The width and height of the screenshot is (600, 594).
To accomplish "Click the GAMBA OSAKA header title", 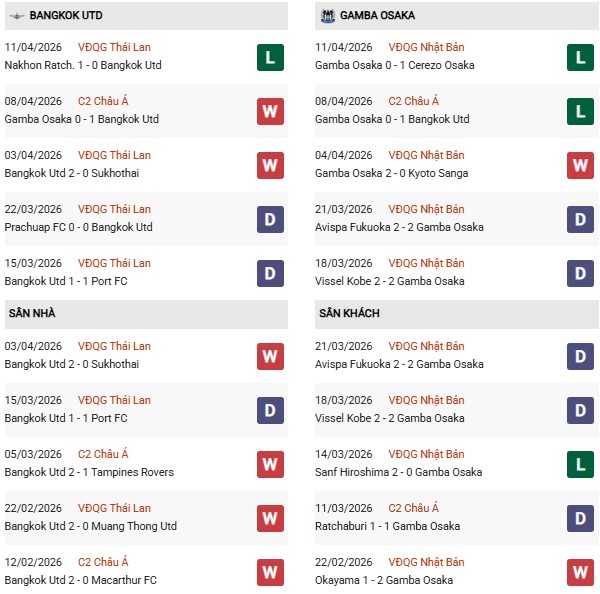I will [x=378, y=16].
